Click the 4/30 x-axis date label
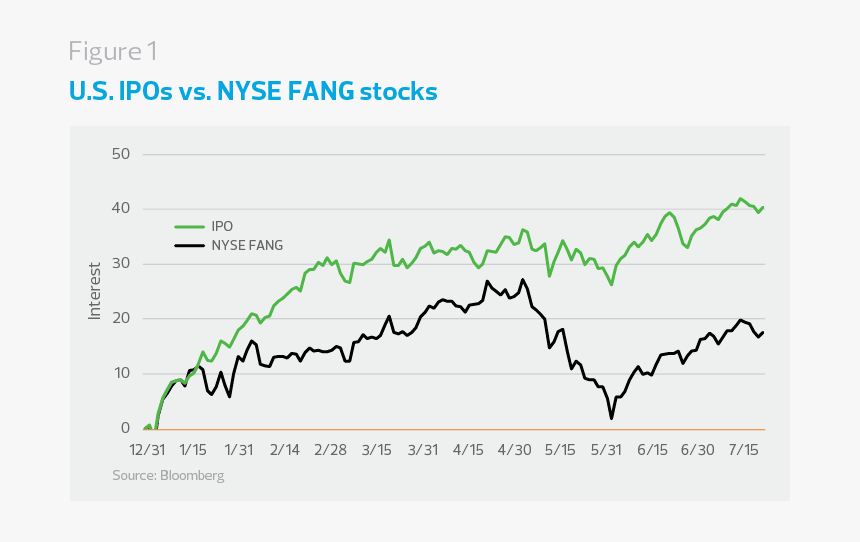 (514, 449)
